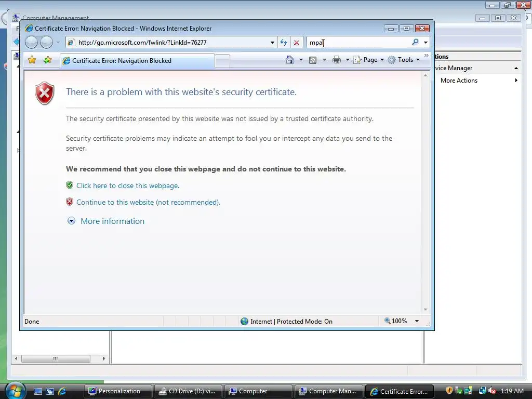Launch Internet Explorer from quick launch
532x399 pixels.
coord(62,391)
